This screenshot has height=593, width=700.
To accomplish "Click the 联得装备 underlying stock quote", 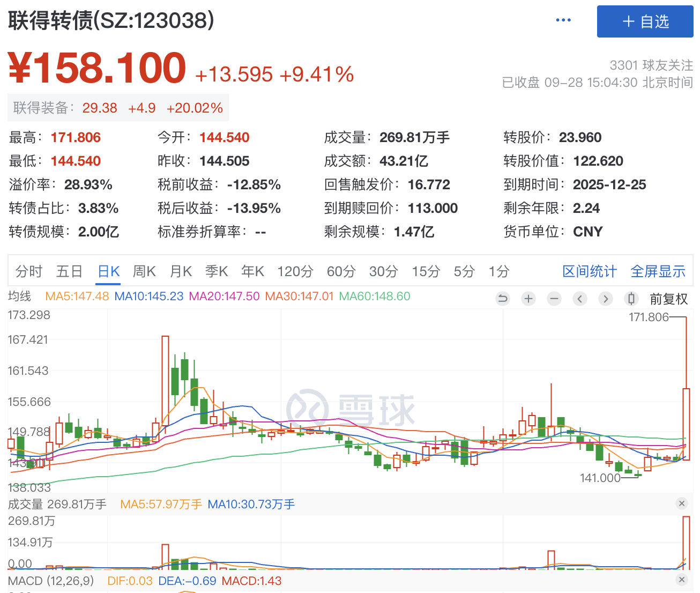I will click(x=118, y=108).
